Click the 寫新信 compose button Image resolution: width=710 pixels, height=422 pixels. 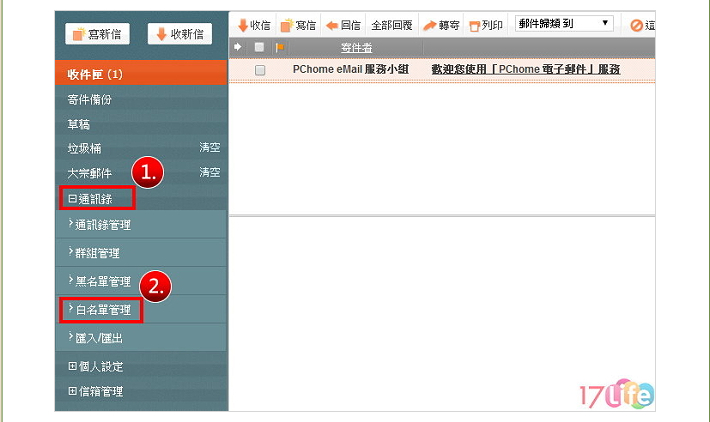tap(97, 34)
